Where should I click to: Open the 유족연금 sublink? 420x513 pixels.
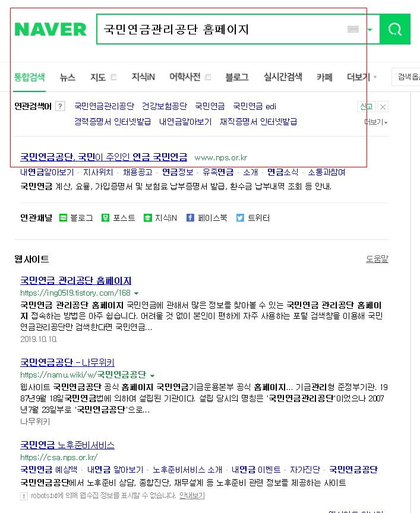pyautogui.click(x=218, y=172)
